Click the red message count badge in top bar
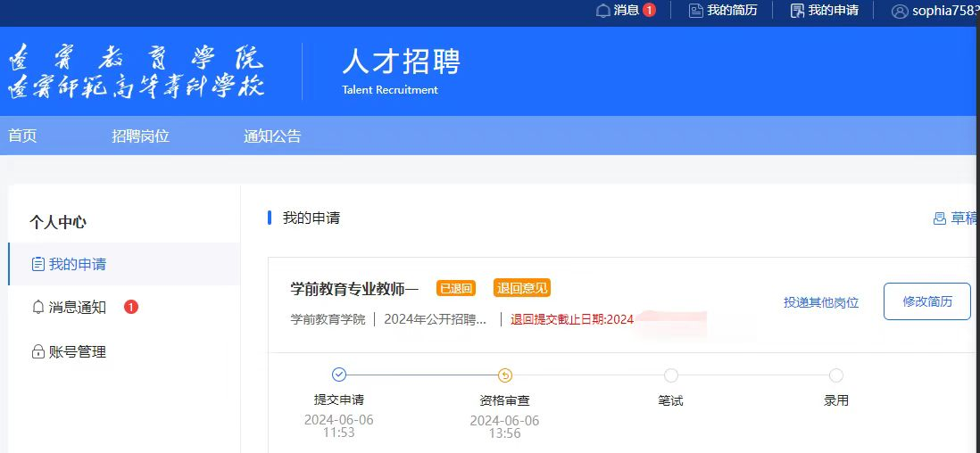 649,11
